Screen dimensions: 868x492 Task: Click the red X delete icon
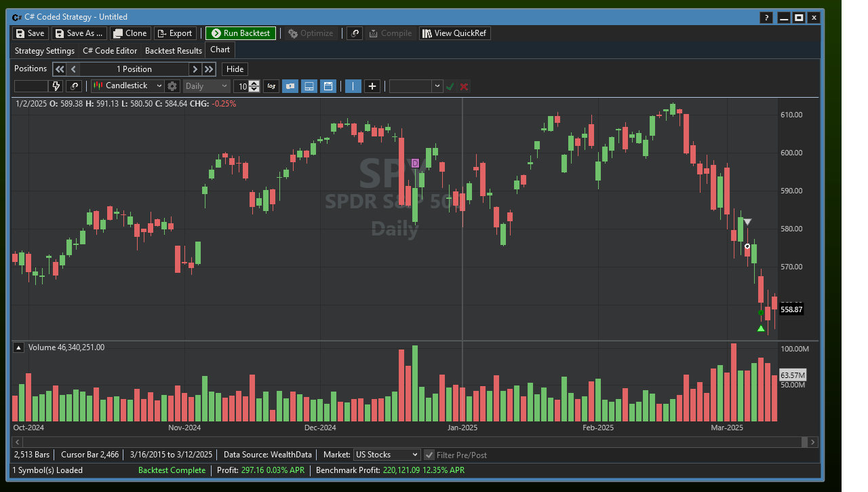[464, 86]
